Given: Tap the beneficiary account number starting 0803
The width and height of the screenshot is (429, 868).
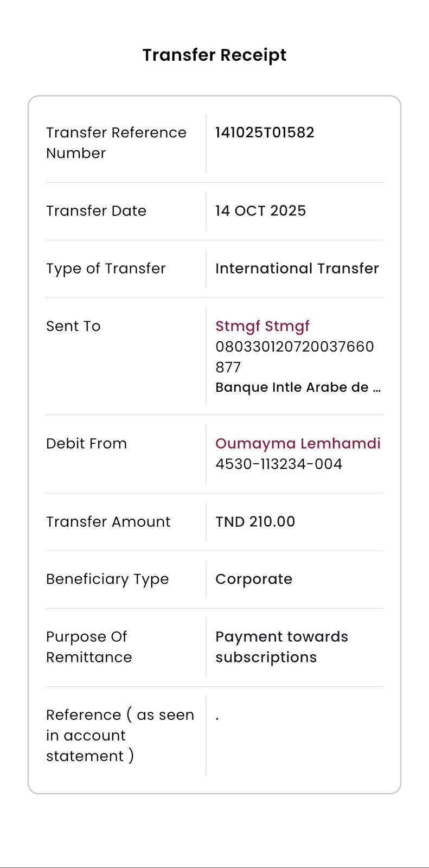Looking at the screenshot, I should point(294,356).
